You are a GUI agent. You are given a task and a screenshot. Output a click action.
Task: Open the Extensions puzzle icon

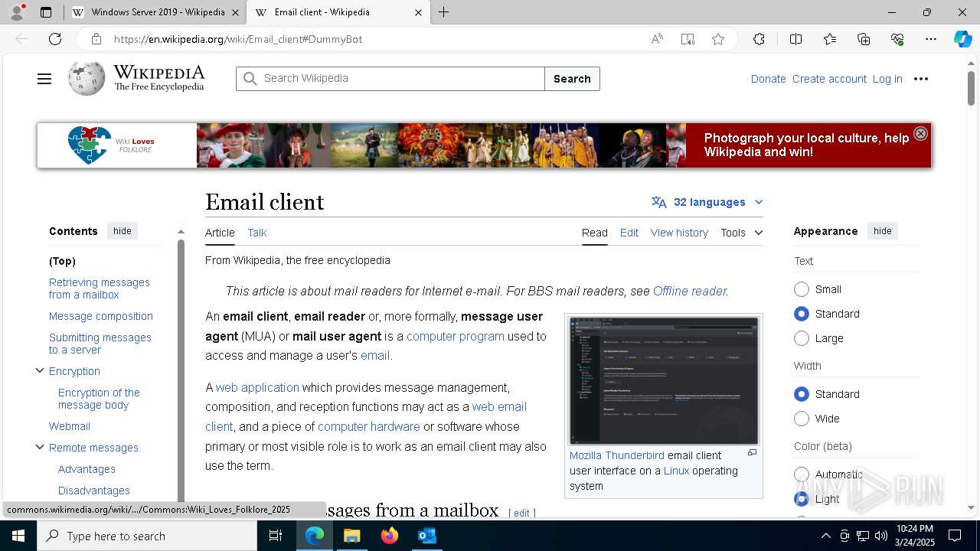point(759,39)
